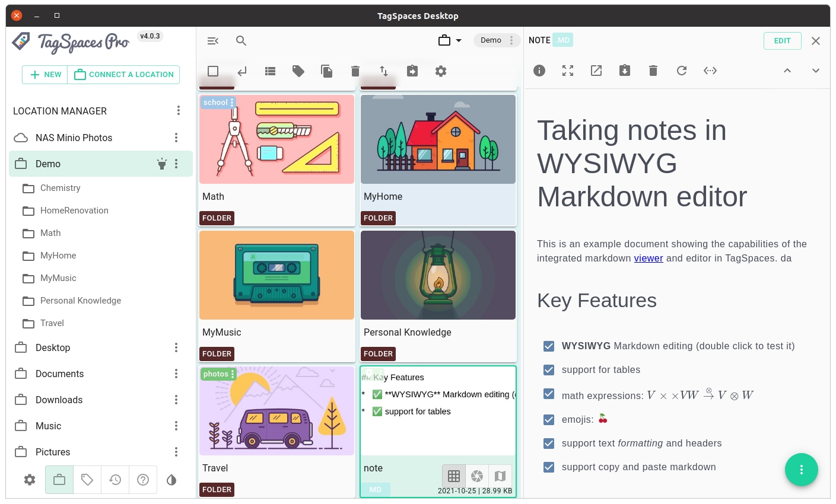Open the Demo folder chip menu
Viewport: 836px width, 504px height.
(511, 40)
